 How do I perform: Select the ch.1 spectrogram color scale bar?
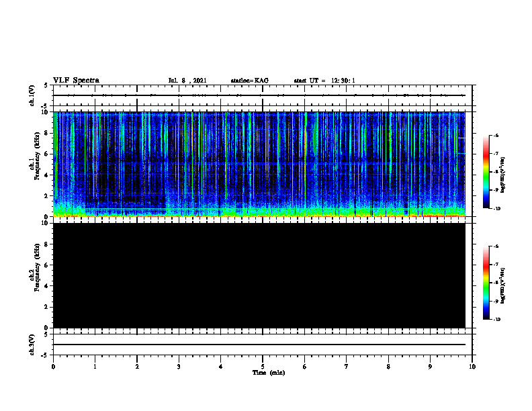pos(486,172)
